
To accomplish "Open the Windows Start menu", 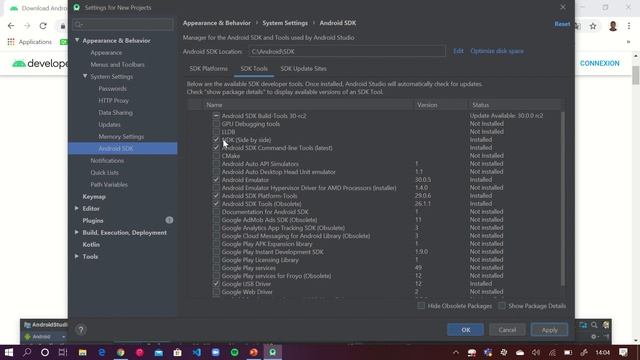I will 9,352.
